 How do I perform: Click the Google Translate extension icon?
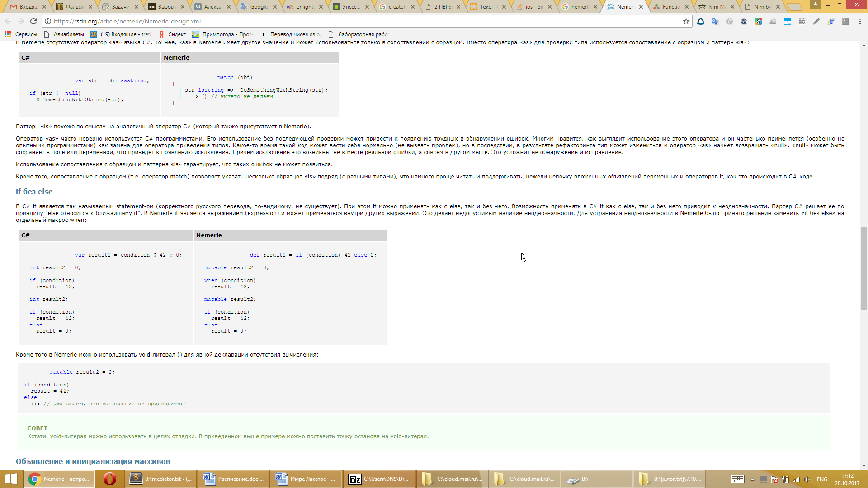pos(715,21)
